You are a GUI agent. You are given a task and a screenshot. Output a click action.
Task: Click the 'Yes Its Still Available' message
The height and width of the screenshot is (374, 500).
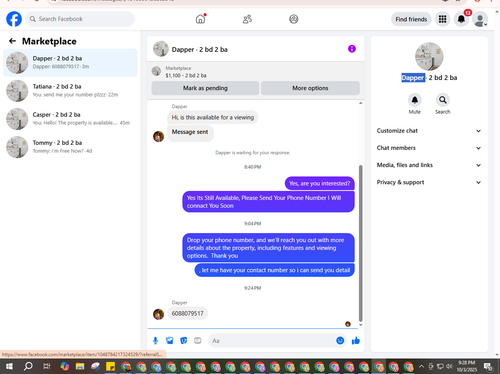click(268, 202)
